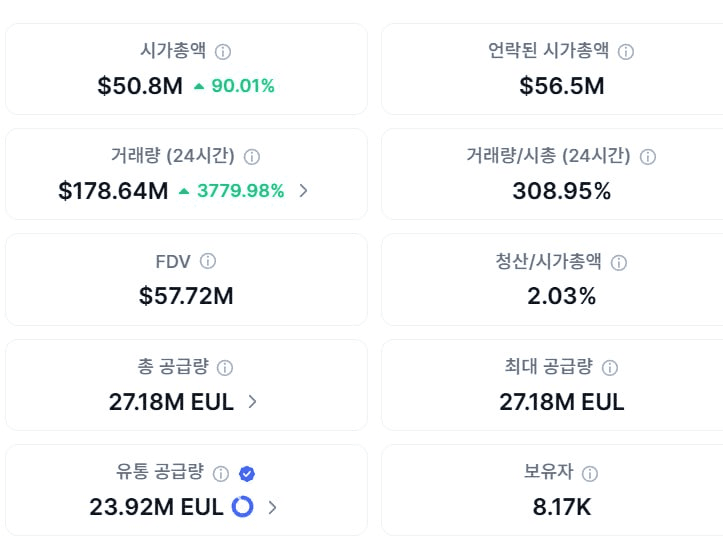Open info tooltip for 거래량 (24시간)
The image size is (723, 538).
click(x=252, y=157)
